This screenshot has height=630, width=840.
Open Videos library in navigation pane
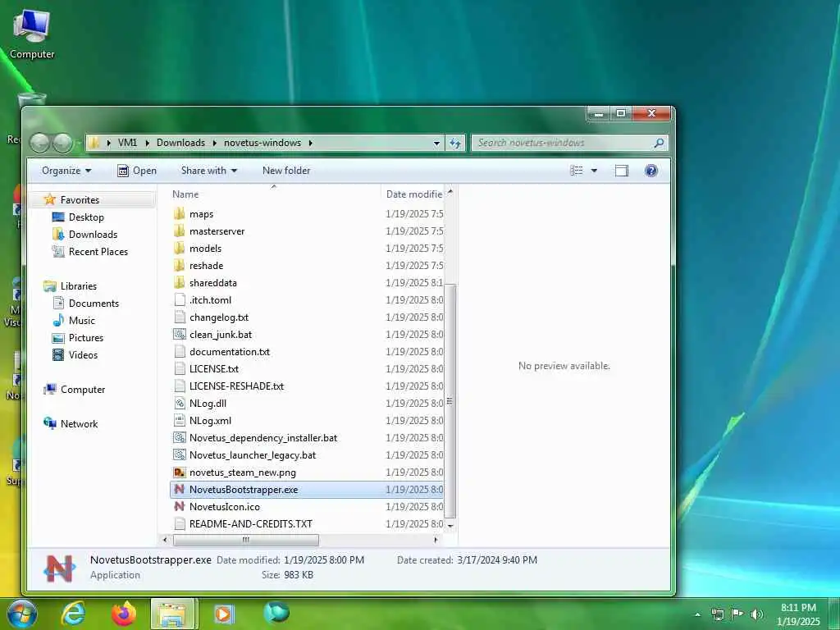click(83, 354)
